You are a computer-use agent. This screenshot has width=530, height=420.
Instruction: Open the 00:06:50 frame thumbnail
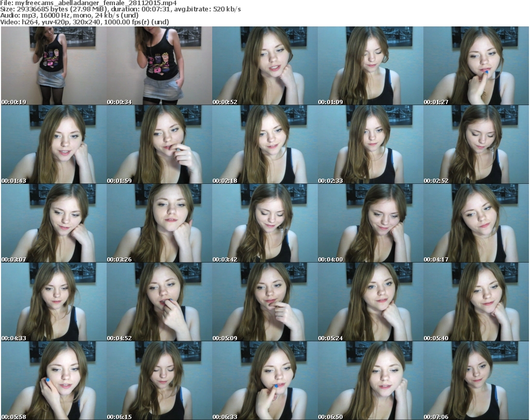(x=371, y=381)
